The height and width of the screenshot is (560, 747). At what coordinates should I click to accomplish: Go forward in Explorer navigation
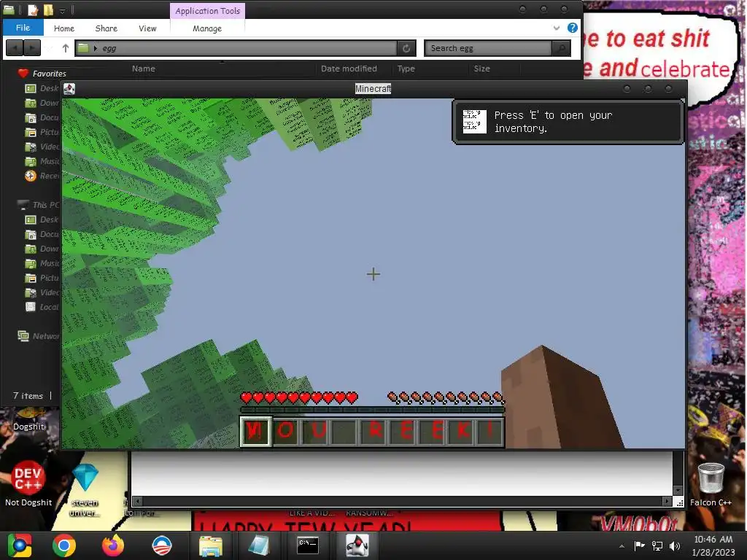point(32,47)
